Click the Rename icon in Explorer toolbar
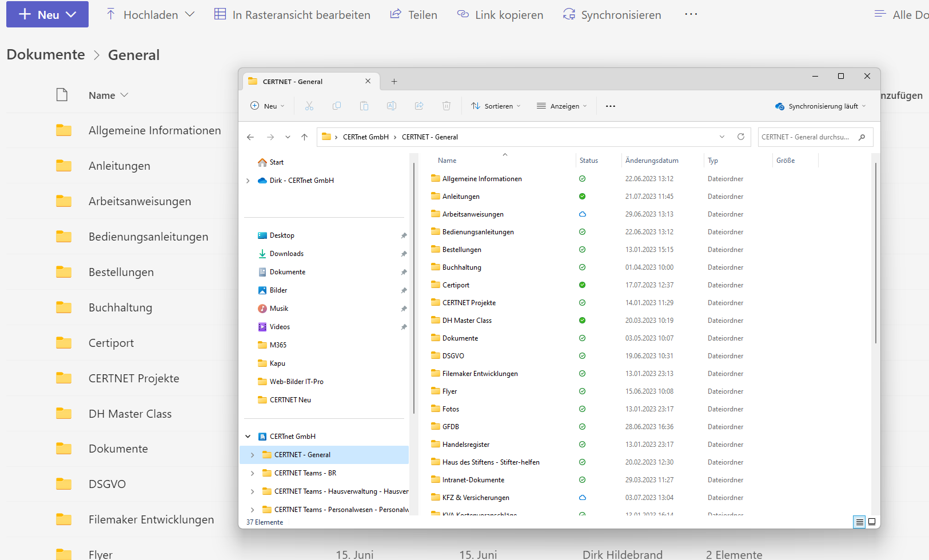The width and height of the screenshot is (929, 560). [392, 106]
